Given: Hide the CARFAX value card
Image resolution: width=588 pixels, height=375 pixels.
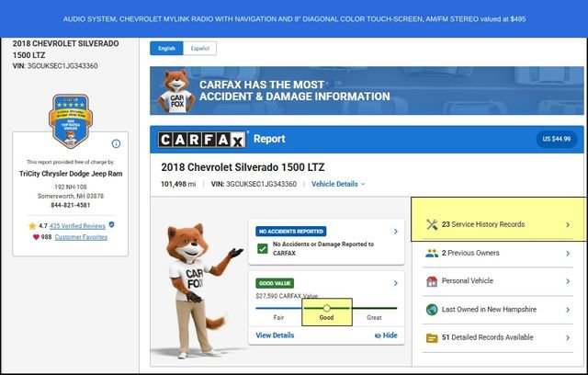Looking at the screenshot, I should click(386, 335).
